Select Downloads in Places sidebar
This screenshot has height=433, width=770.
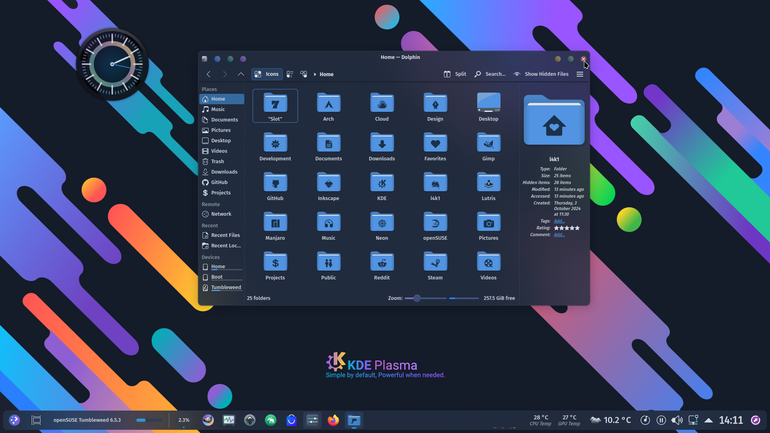221,172
